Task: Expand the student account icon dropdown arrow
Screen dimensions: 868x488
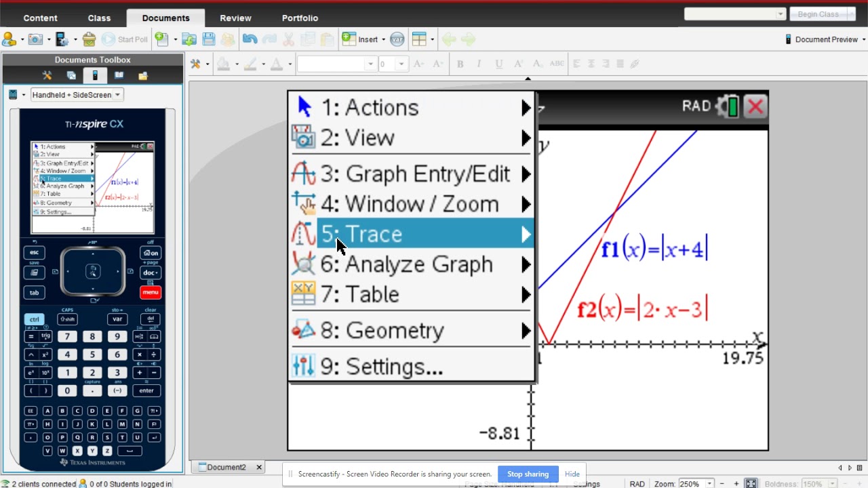Action: tap(22, 39)
